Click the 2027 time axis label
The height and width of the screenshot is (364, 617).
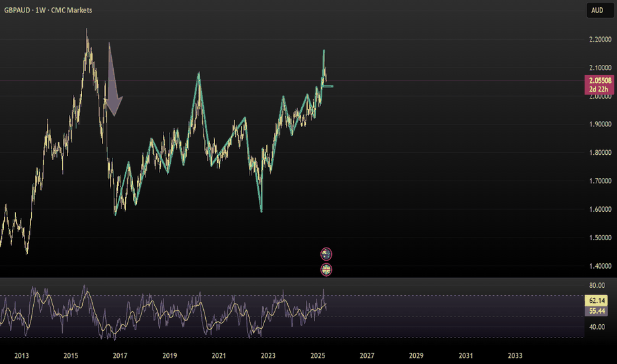click(x=367, y=356)
